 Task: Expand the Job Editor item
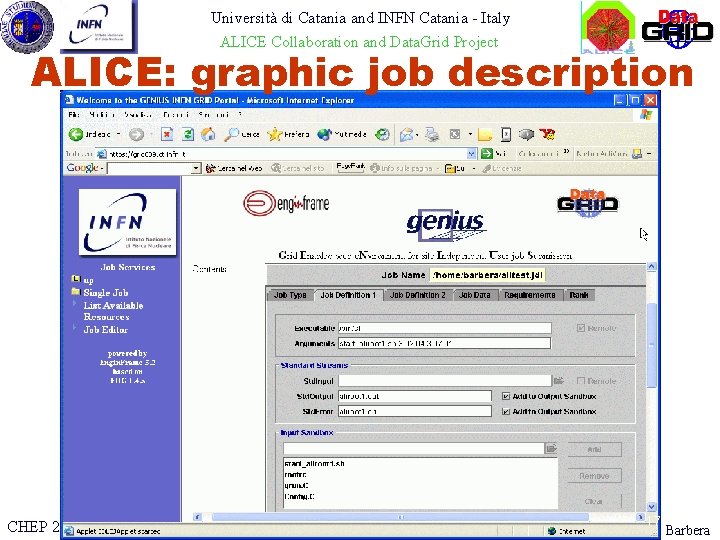pos(74,328)
